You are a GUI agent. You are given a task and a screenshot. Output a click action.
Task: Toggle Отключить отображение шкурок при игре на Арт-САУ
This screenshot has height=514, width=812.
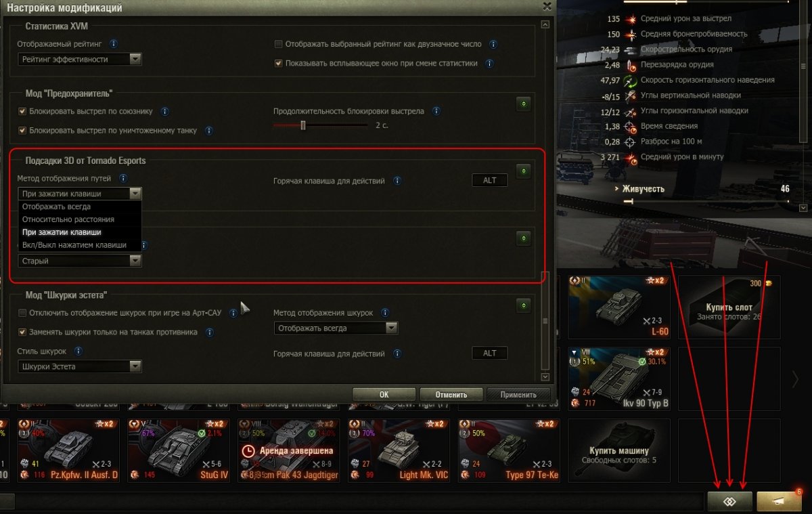[x=22, y=313]
